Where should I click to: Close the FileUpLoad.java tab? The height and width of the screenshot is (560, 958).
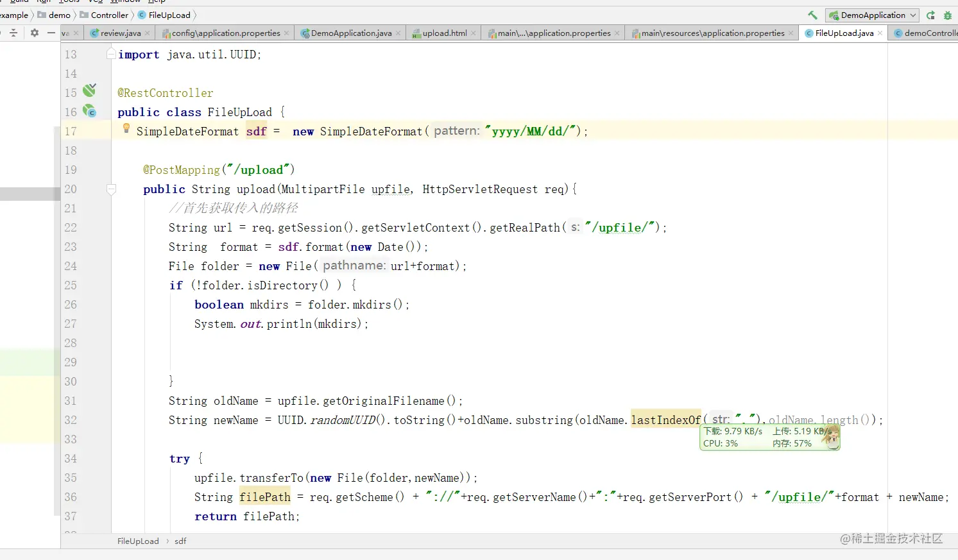[x=880, y=33]
